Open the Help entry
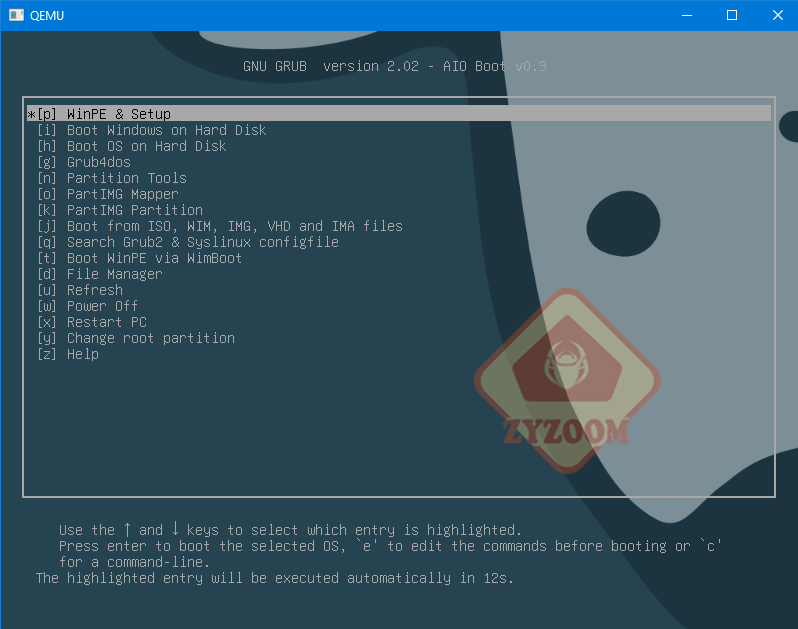 [x=68, y=354]
